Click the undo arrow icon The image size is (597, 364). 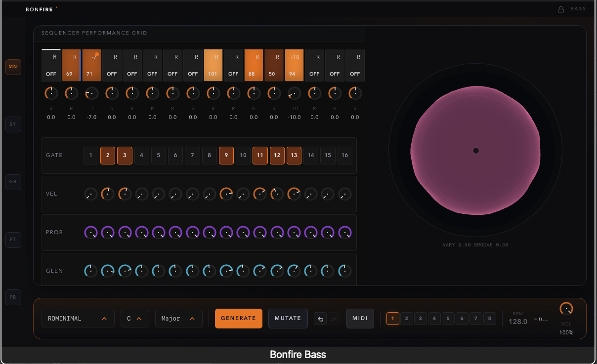click(320, 319)
